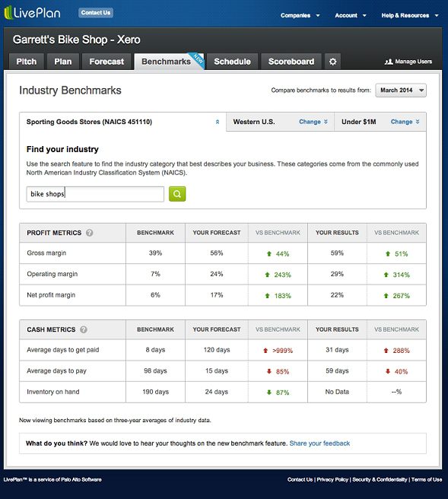Click the Profit Metrics help question icon

pos(90,233)
